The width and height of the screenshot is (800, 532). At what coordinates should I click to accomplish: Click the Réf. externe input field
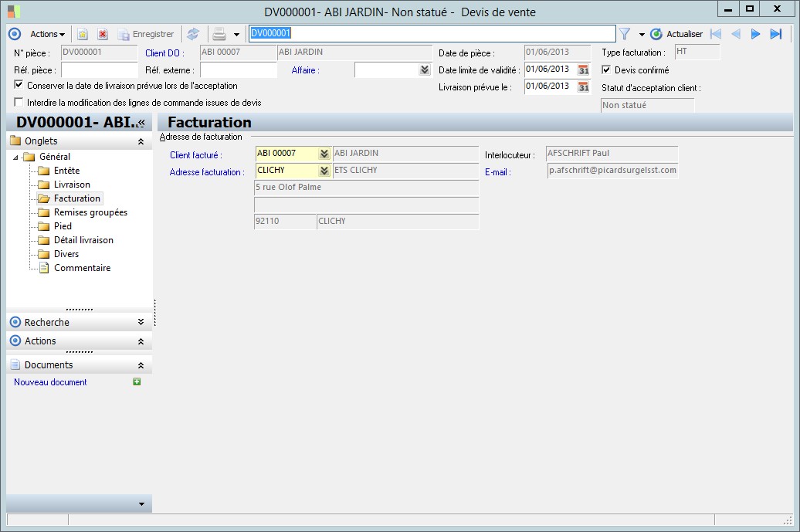pos(238,70)
